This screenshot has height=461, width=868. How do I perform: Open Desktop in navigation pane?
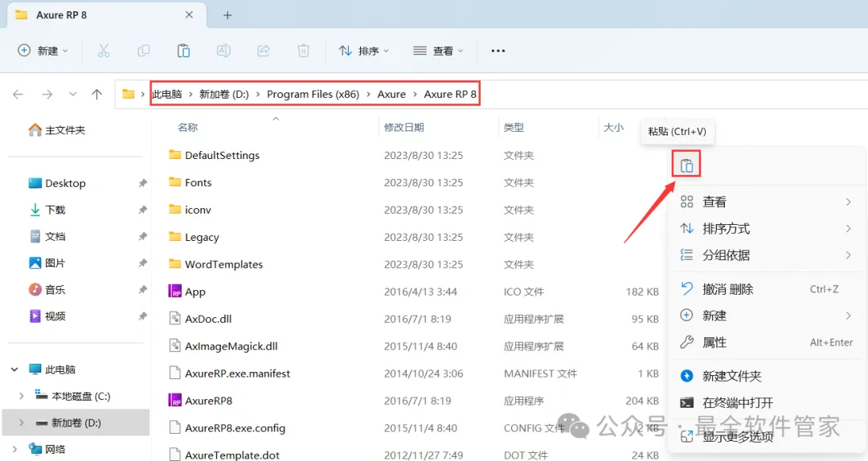click(x=57, y=183)
